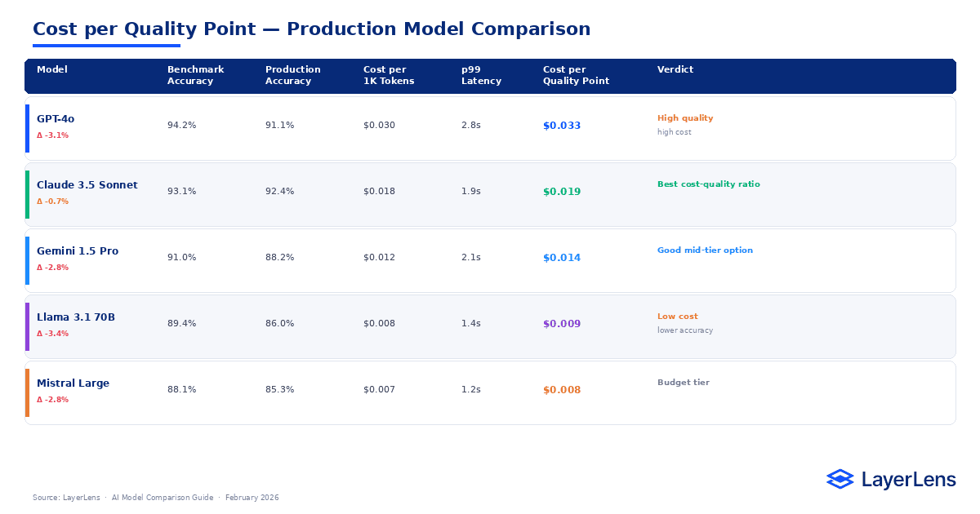Click the Claude 3.5 Sonnet model name
980x514 pixels.
(x=87, y=185)
